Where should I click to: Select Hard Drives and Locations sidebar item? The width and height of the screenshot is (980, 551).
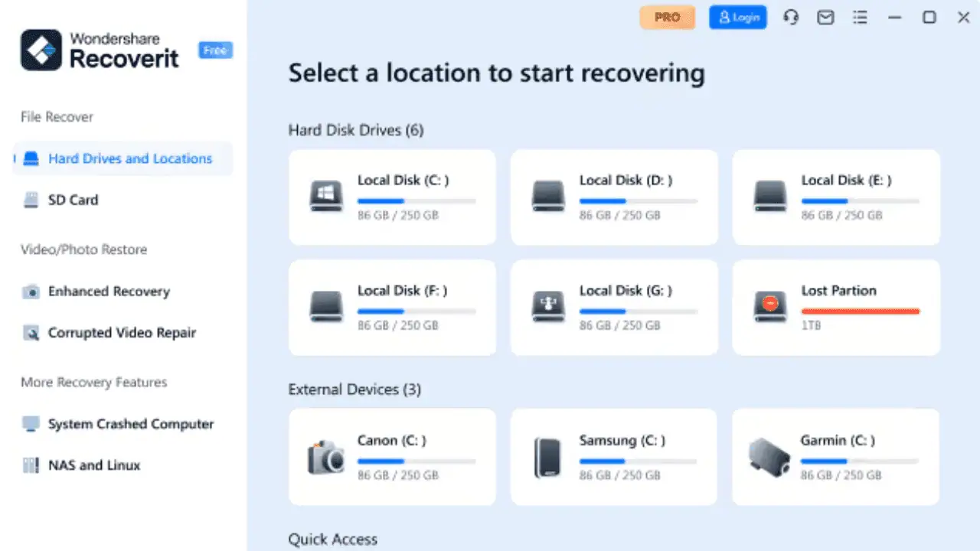pos(122,158)
